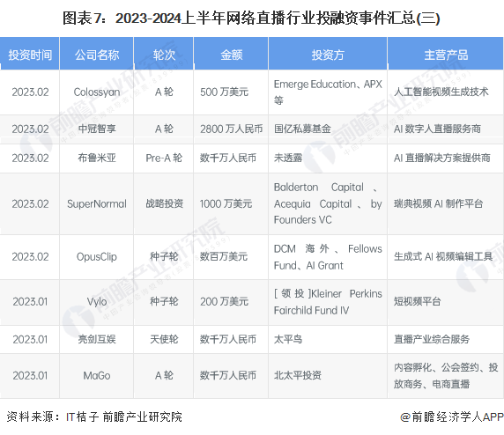Click the @前瞻经济学人APP credit text

pyautogui.click(x=452, y=417)
